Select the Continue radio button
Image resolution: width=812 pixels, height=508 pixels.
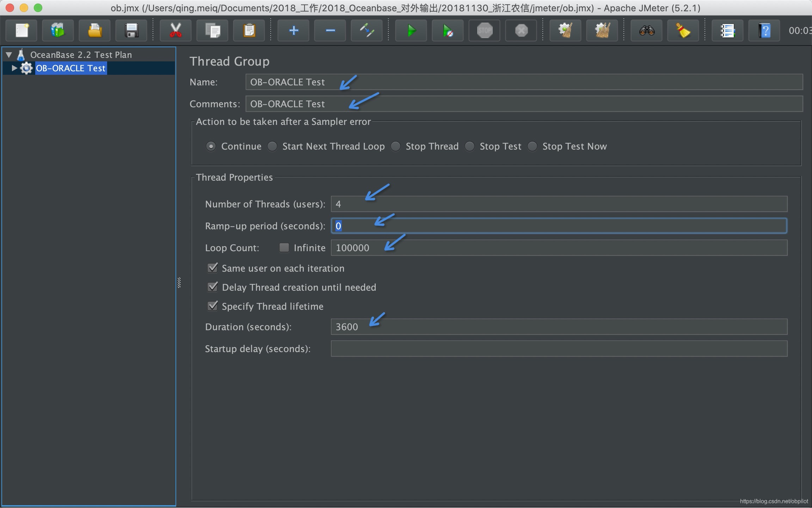point(211,146)
